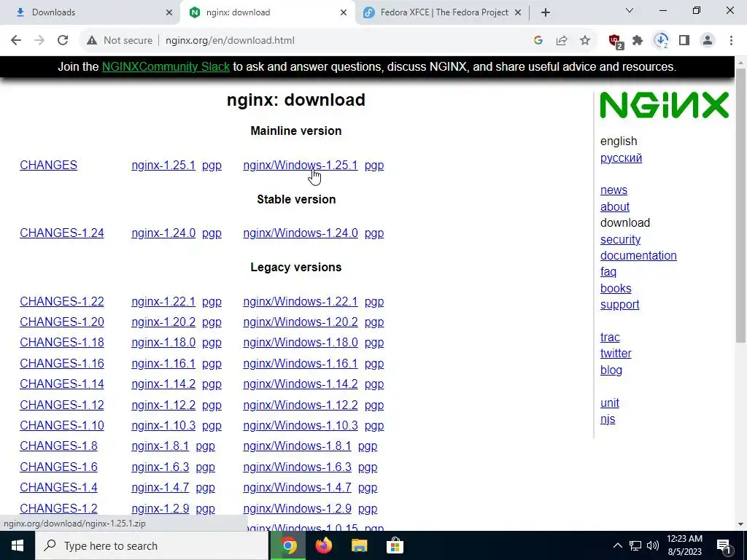Open CHANGES-1.10 link
Image resolution: width=747 pixels, height=560 pixels.
(61, 425)
